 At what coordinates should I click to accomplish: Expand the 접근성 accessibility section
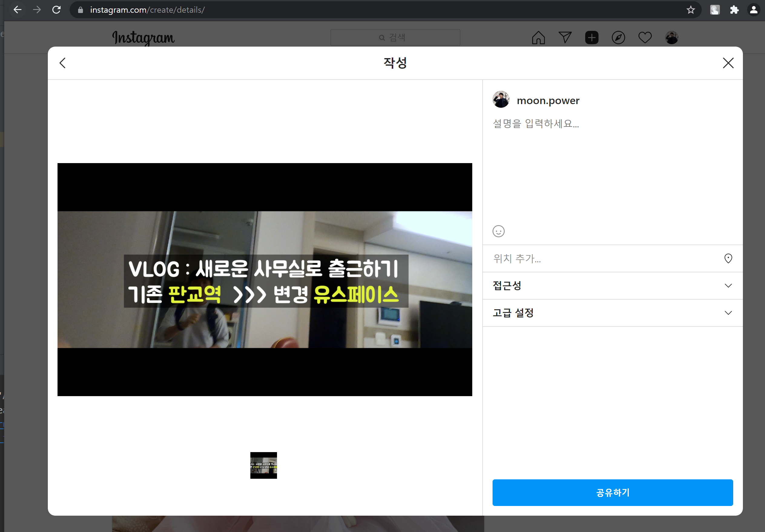click(x=612, y=286)
